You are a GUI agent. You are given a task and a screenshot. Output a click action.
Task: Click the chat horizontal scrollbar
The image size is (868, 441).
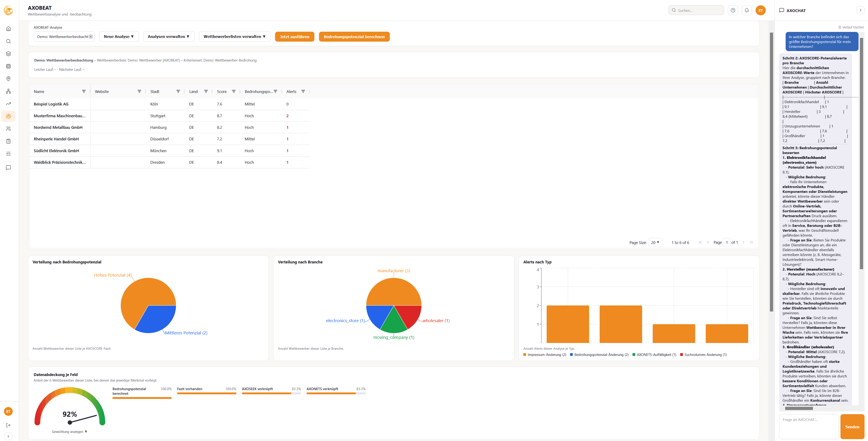[x=799, y=408]
